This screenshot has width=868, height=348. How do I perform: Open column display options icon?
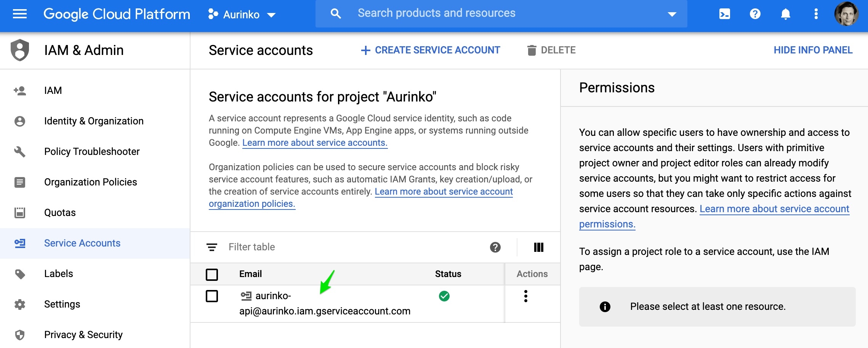coord(538,247)
